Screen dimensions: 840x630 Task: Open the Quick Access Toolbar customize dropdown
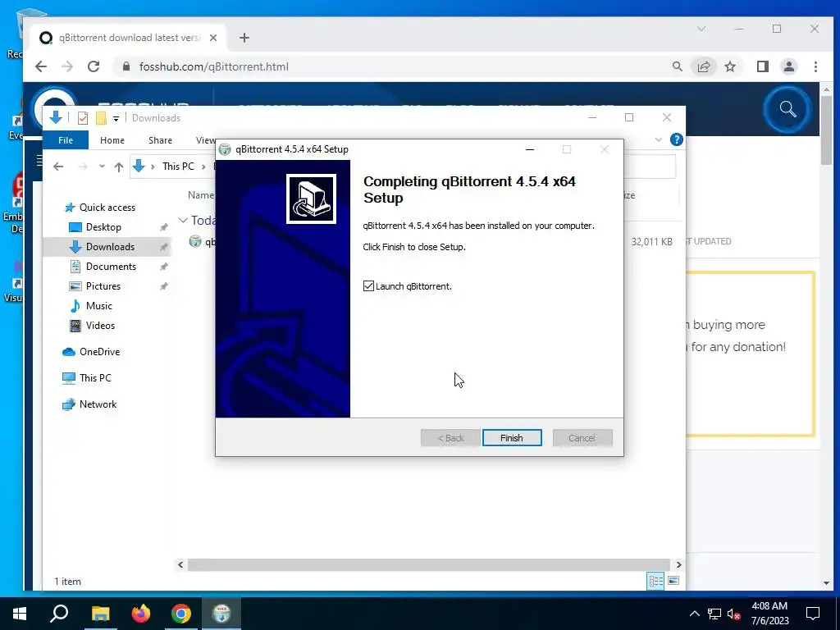point(116,118)
